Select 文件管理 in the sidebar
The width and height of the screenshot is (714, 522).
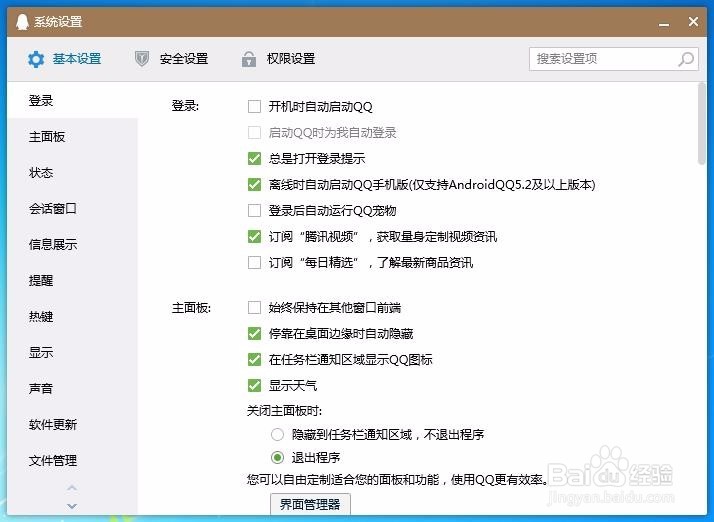pos(72,461)
